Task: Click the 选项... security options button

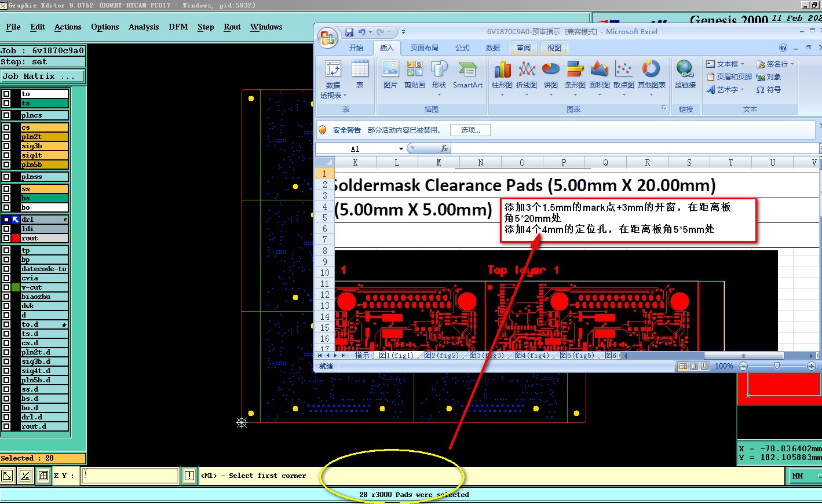Action: 470,130
